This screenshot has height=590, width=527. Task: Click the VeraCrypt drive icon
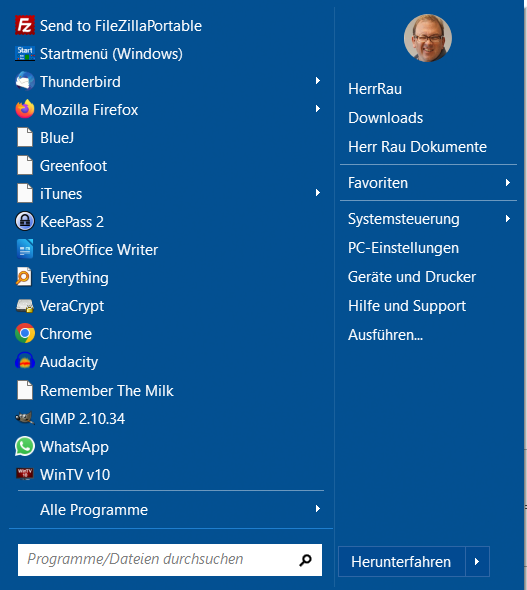click(x=25, y=306)
